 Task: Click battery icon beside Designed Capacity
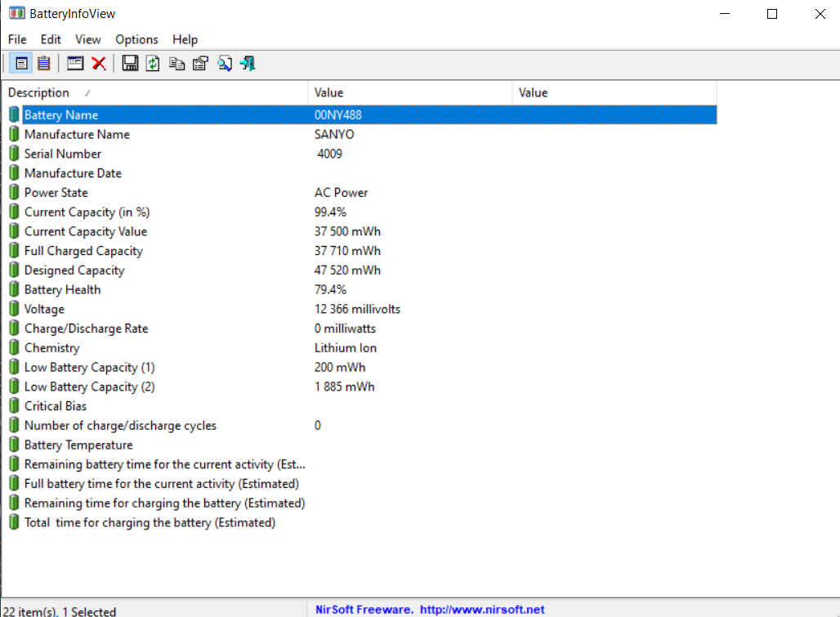pos(14,270)
